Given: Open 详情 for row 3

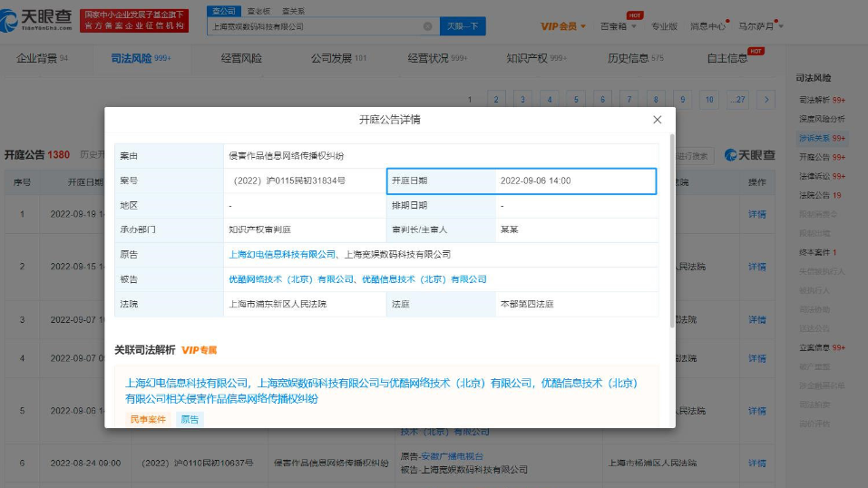Looking at the screenshot, I should click(756, 319).
